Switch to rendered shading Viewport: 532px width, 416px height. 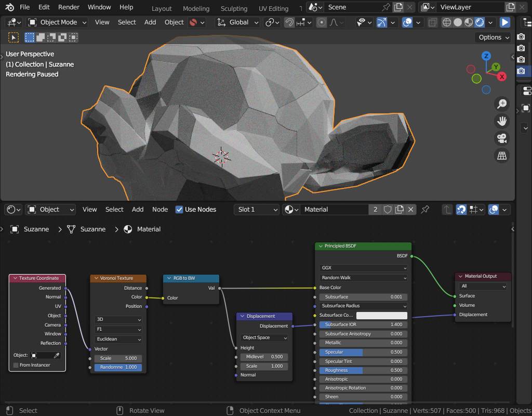[x=480, y=22]
